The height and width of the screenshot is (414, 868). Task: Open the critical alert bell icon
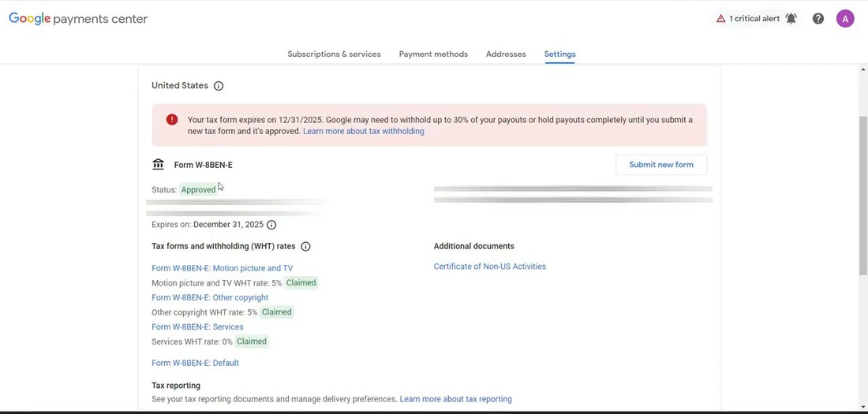[791, 18]
